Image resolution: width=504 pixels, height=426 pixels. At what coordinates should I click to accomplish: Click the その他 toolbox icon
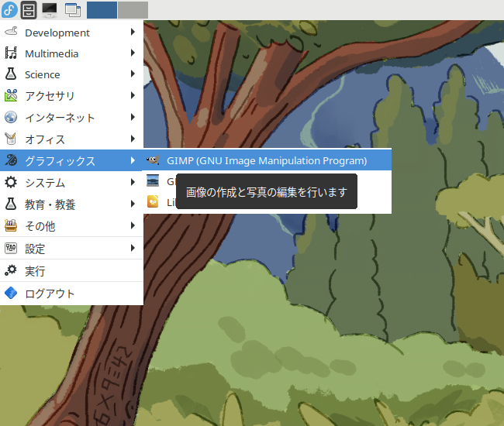11,225
